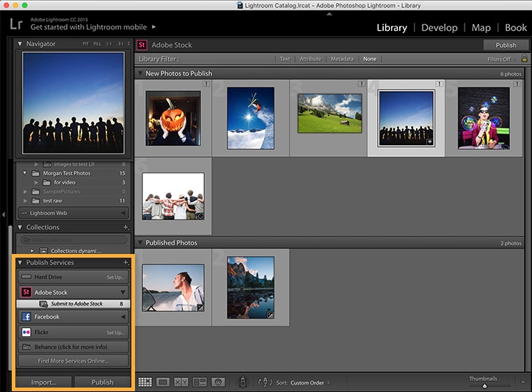Collapse the Publish Services panel
532x392 pixels.
point(20,262)
